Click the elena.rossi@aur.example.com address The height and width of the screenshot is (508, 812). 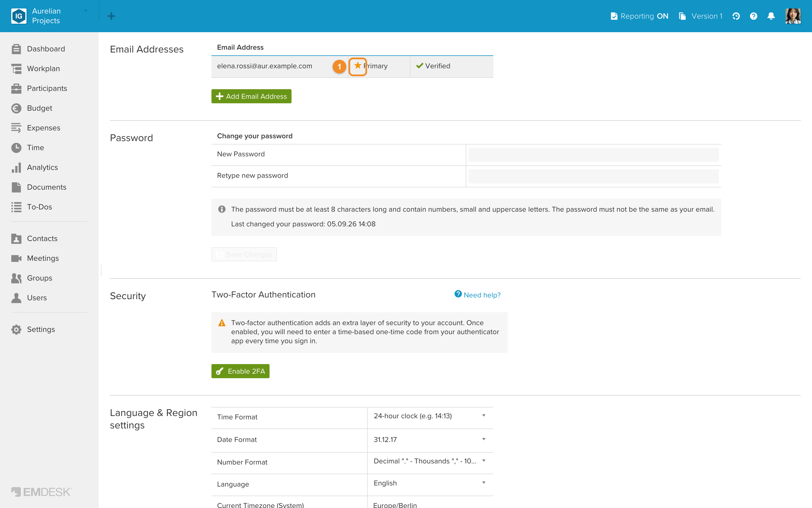click(x=264, y=66)
